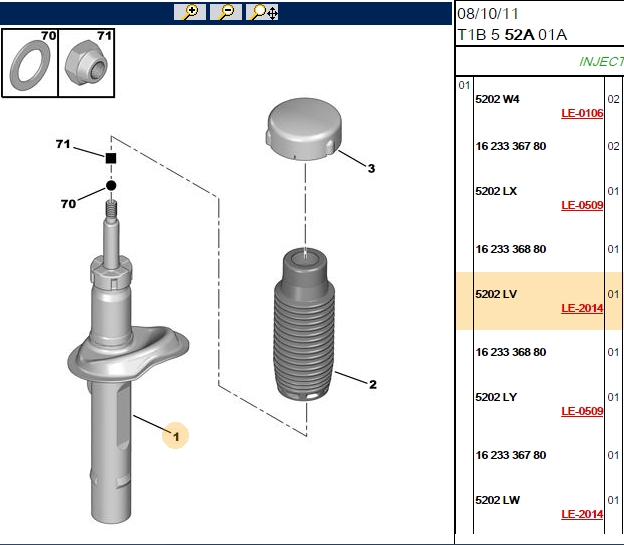Click the protective cap part image

304,129
